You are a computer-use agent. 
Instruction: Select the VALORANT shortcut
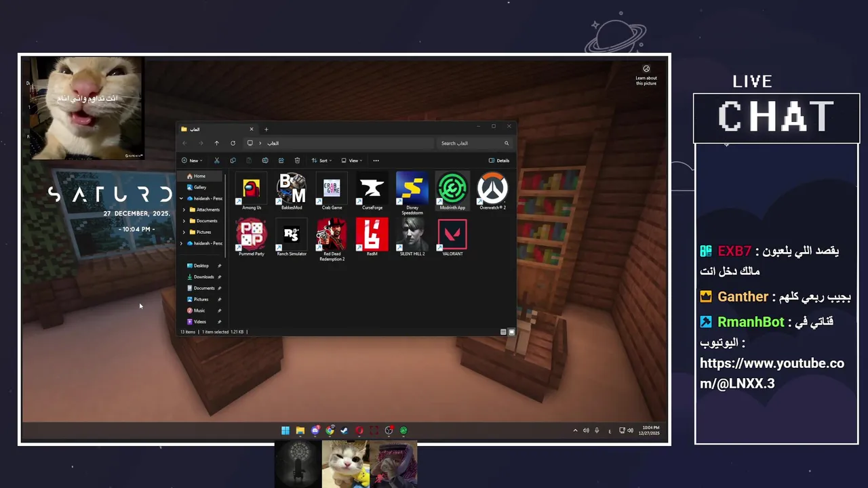pos(452,237)
